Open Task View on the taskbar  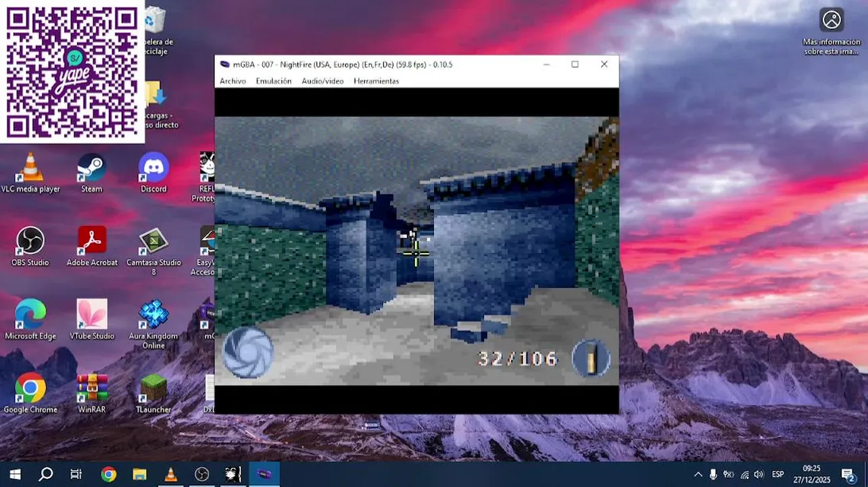pos(76,474)
